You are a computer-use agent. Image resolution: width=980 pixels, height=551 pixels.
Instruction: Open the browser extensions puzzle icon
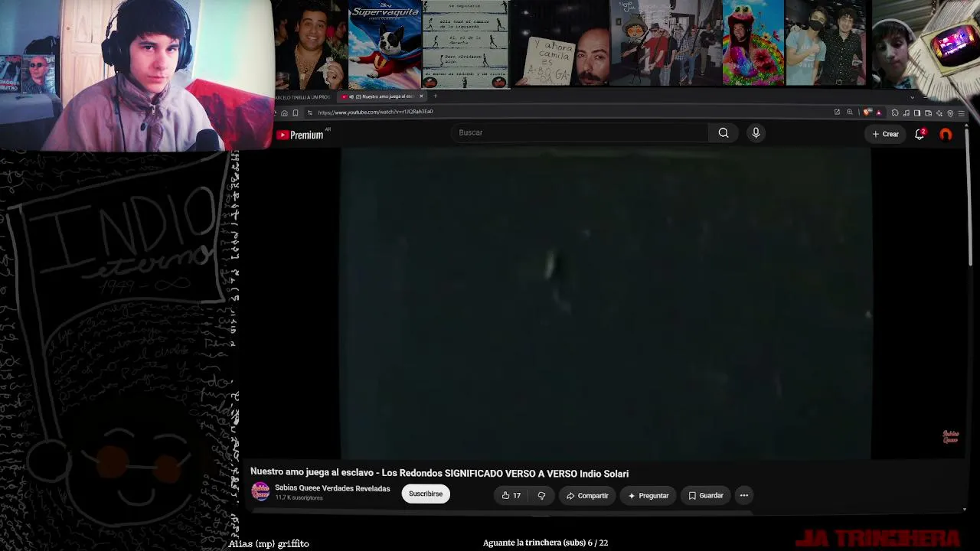click(895, 112)
